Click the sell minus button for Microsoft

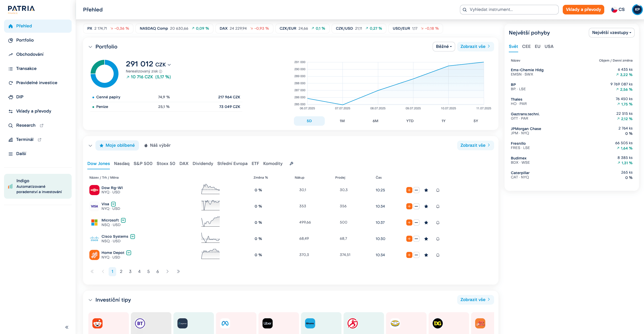[x=416, y=222]
